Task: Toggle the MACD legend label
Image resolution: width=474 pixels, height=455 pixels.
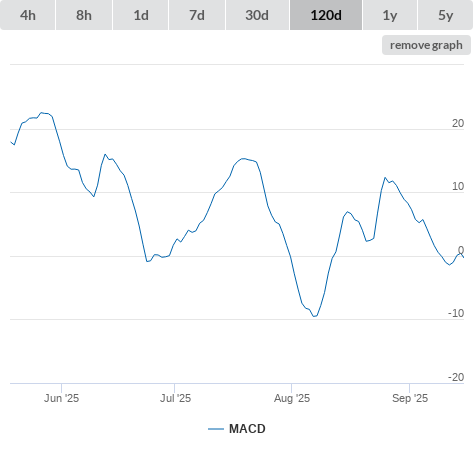Action: click(247, 429)
